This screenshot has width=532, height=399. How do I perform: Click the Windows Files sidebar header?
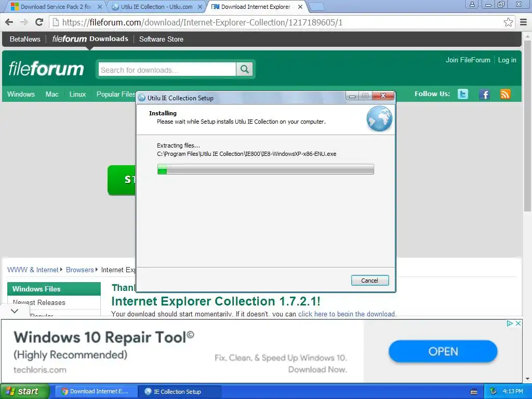[54, 289]
